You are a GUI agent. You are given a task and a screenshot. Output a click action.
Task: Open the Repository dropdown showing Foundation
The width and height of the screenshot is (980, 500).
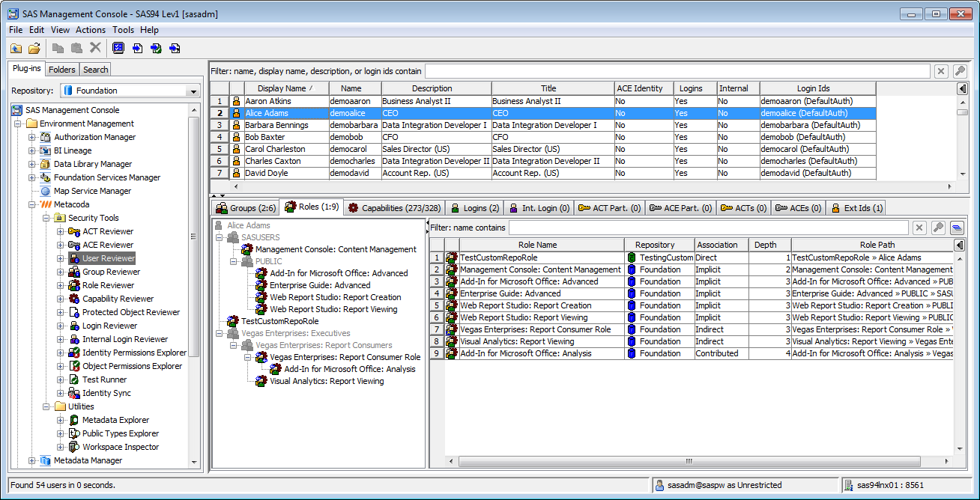click(x=194, y=91)
